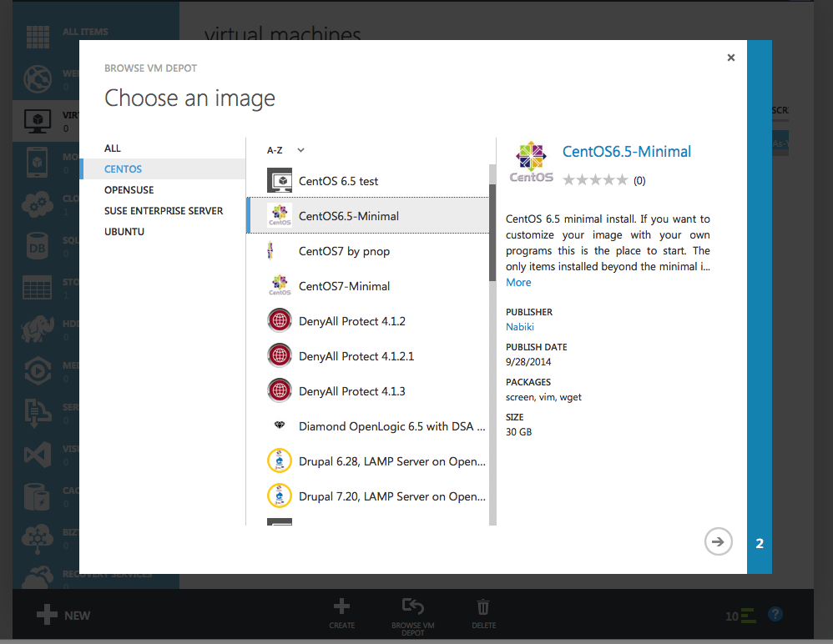Screen dimensions: 833x644
Task: Open the Storage sidebar icon
Action: coord(38,287)
